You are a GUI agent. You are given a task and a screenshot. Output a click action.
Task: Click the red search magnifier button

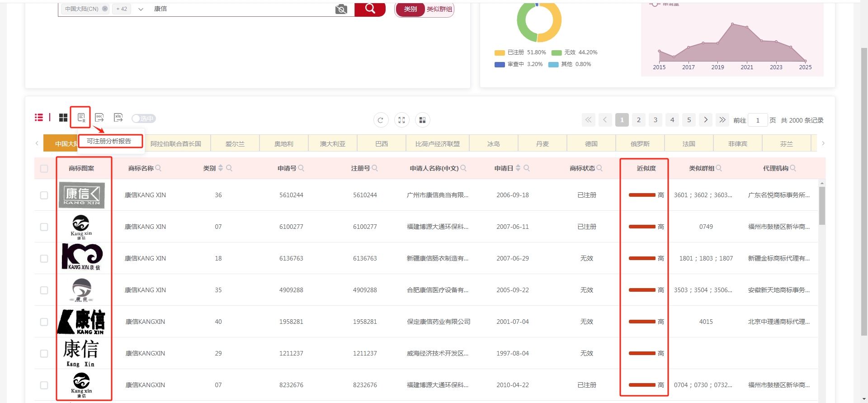(x=370, y=9)
